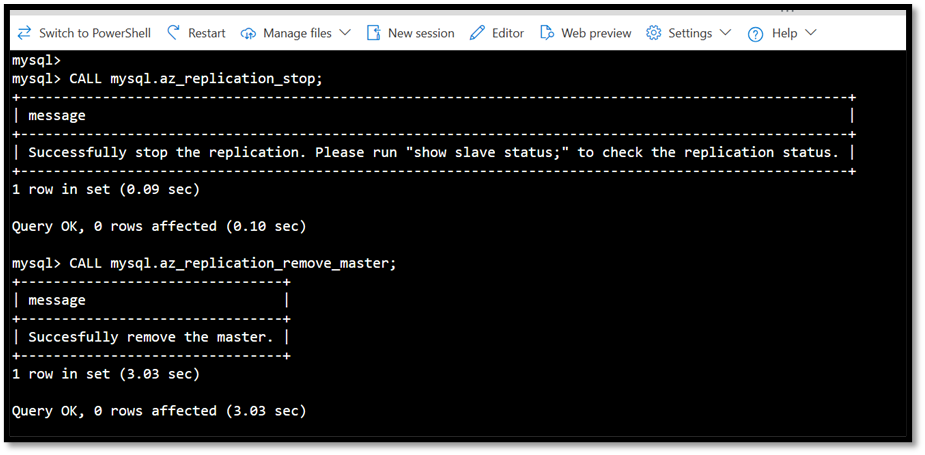Expand the Settings dropdown chevron
This screenshot has height=455, width=925.
pyautogui.click(x=726, y=32)
